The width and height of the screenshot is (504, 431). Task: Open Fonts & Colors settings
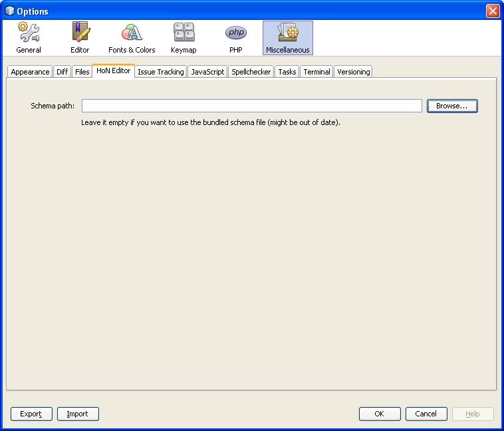(132, 38)
